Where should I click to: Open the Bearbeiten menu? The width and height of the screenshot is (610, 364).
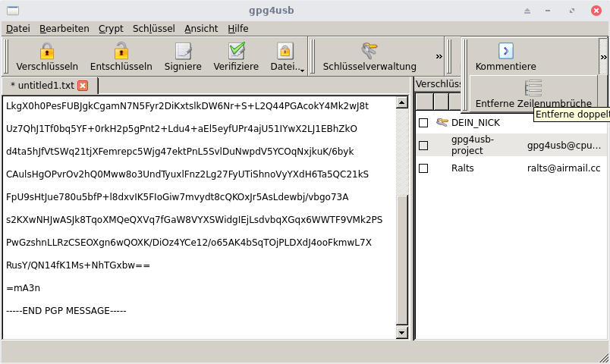click(64, 28)
